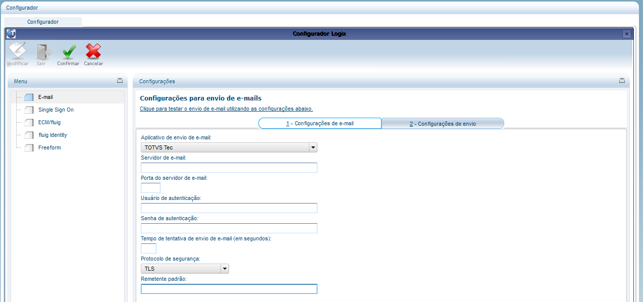644x302 pixels.
Task: Switch to Configurações de e-mail tab
Action: point(320,123)
